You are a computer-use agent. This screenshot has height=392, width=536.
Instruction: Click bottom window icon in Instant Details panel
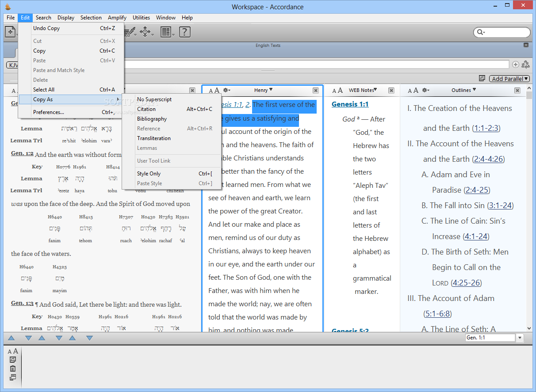point(13,377)
